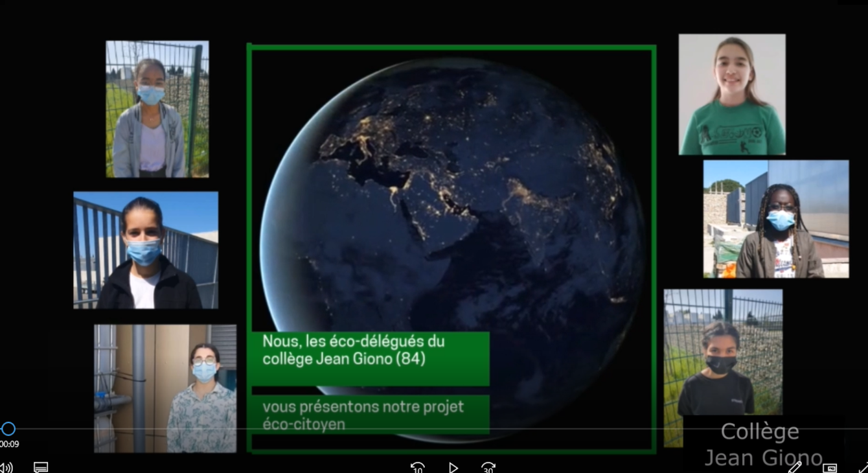Skip forward 30 seconds

[x=488, y=467]
